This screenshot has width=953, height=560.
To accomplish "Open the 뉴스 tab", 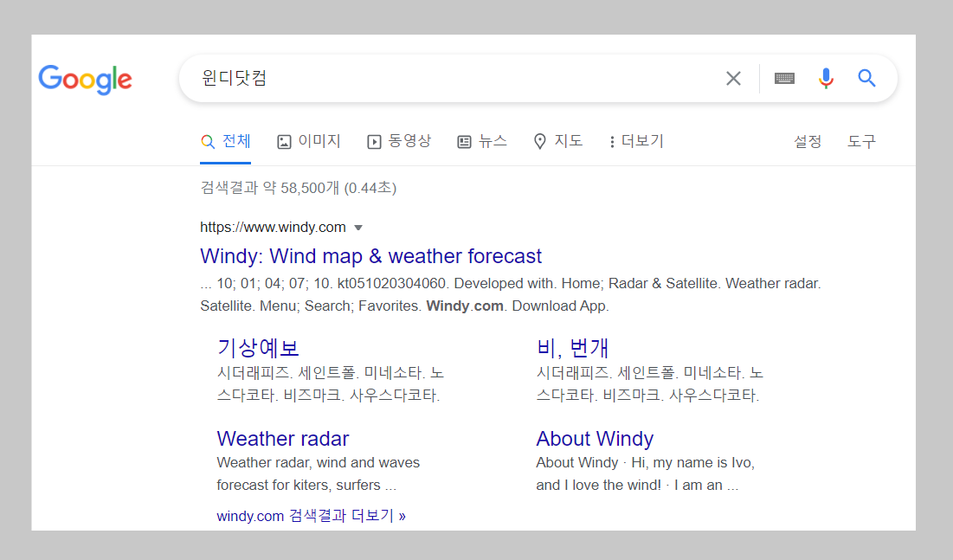I will [x=482, y=142].
